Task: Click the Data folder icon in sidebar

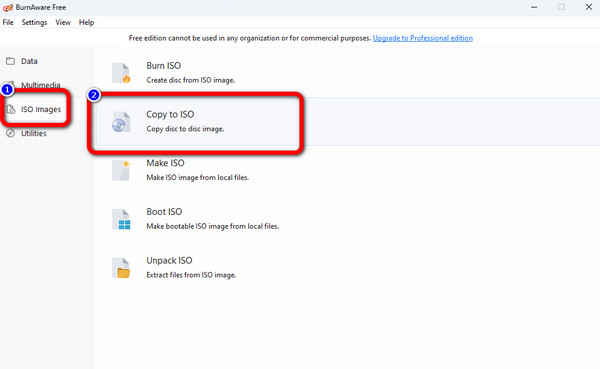Action: (11, 61)
